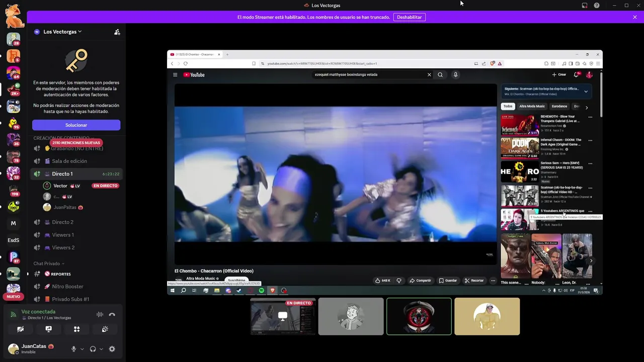Screen dimensions: 644x362
Task: Collapse the Chat Privado category
Action: point(49,263)
